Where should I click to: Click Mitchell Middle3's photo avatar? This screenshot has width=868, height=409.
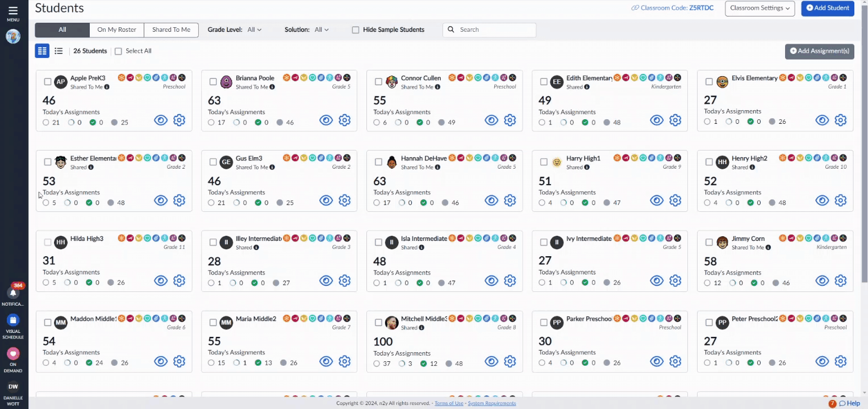[391, 323]
